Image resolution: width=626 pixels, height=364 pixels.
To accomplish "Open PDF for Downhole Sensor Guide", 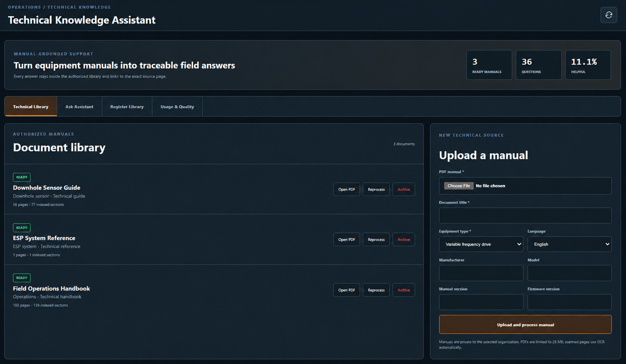I will pyautogui.click(x=347, y=189).
